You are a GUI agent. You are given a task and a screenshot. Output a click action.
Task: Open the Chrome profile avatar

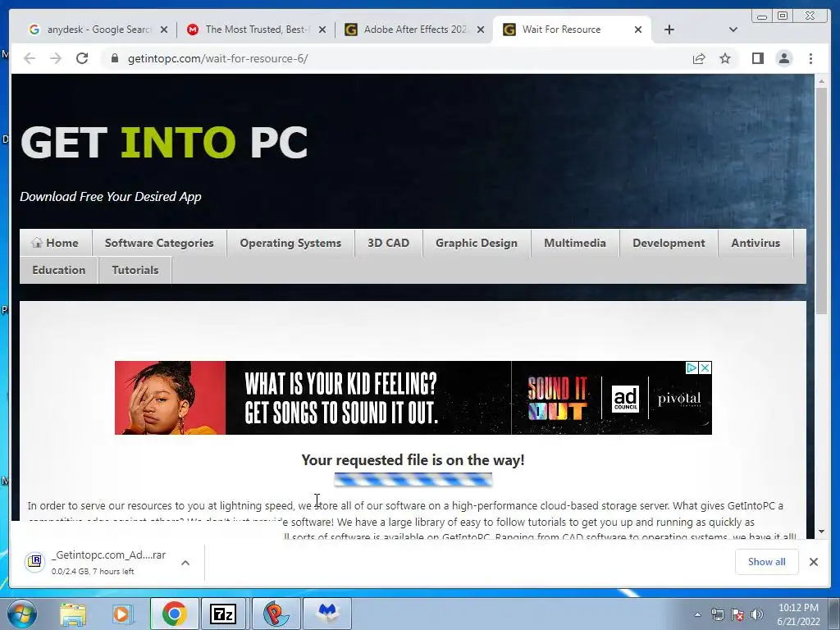click(x=783, y=58)
